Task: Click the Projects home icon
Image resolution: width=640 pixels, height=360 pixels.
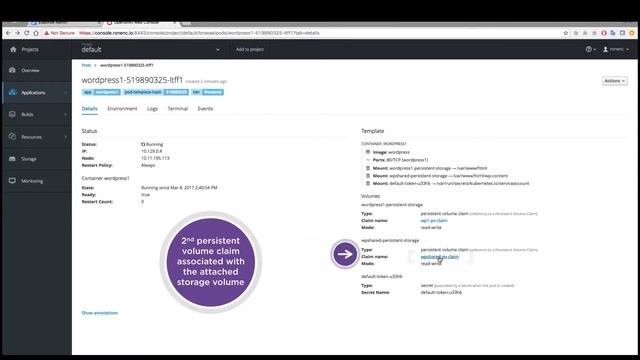Action: 13,49
